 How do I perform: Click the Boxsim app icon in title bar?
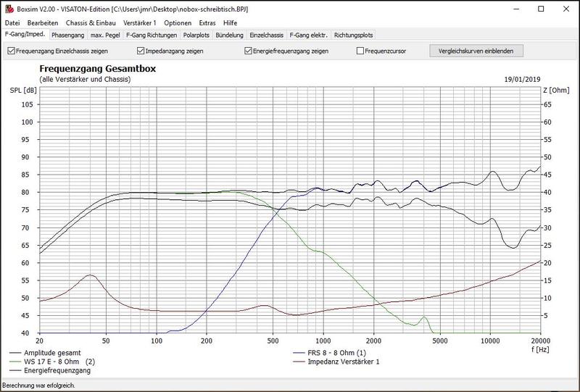pos(8,9)
